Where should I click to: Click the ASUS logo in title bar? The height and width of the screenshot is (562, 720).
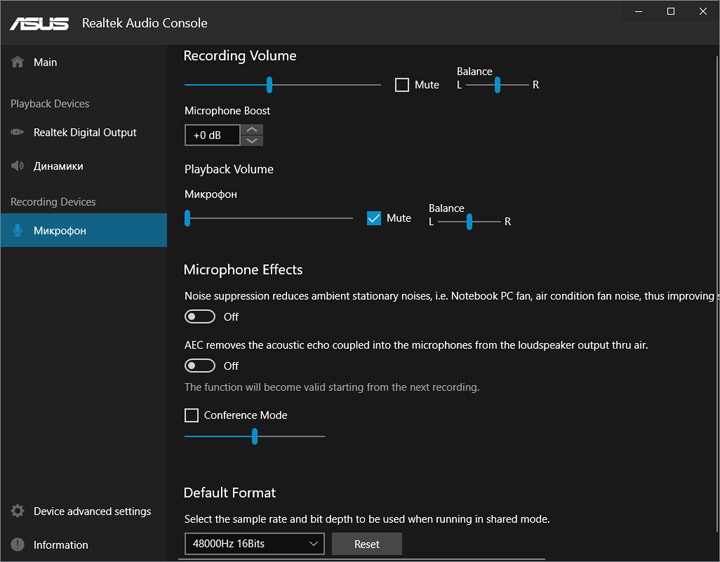click(x=40, y=23)
